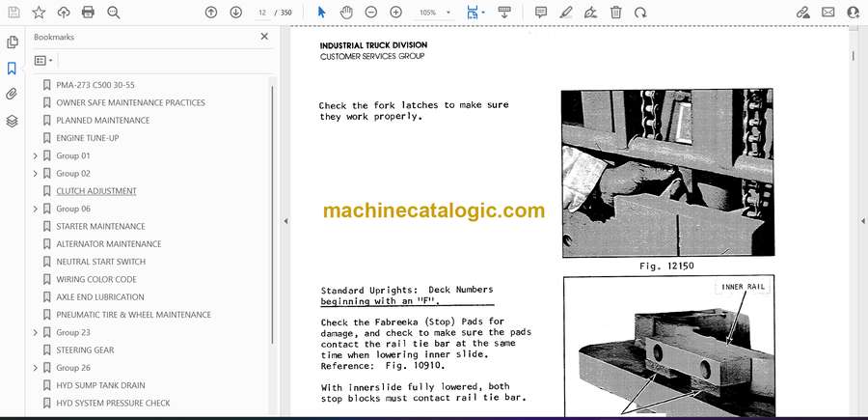Click the Save file icon
The width and height of the screenshot is (868, 420).
click(14, 13)
